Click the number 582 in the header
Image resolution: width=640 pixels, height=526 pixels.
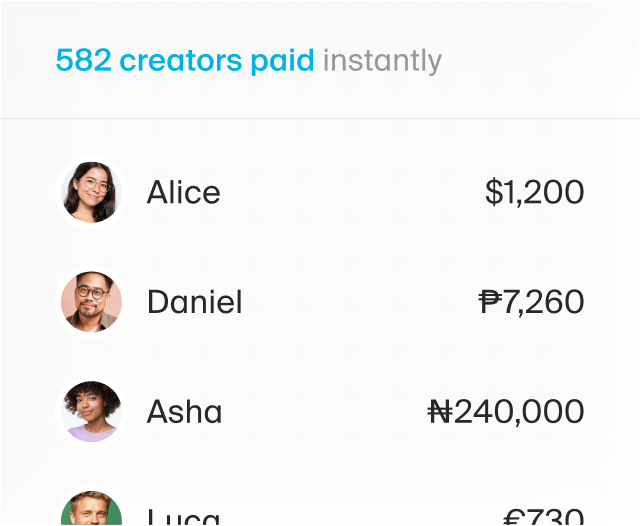(83, 61)
